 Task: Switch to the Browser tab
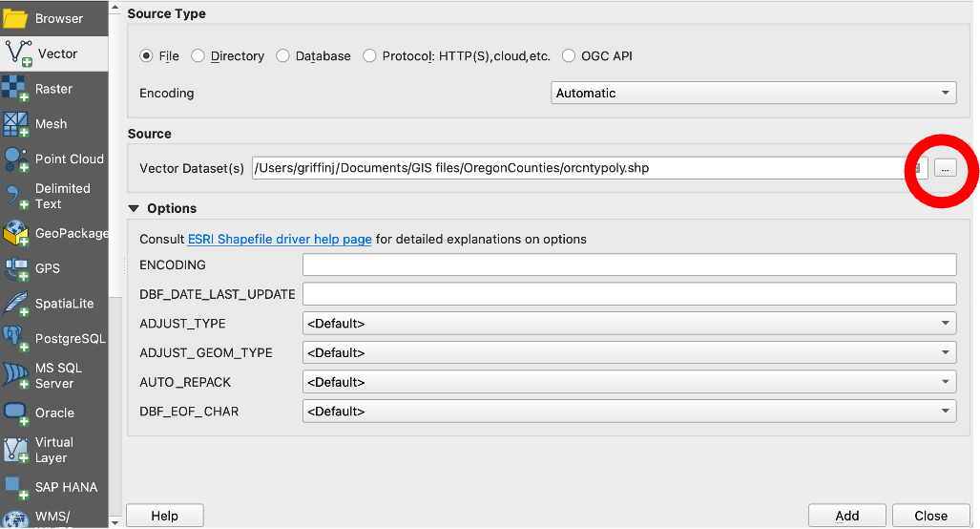(x=54, y=18)
